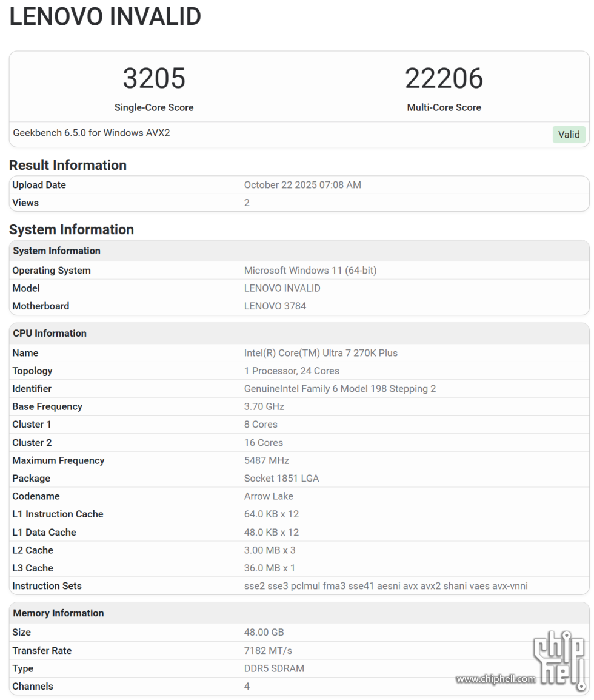Image resolution: width=594 pixels, height=700 pixels.
Task: Click the Chiphell watermark logo
Action: [559, 660]
